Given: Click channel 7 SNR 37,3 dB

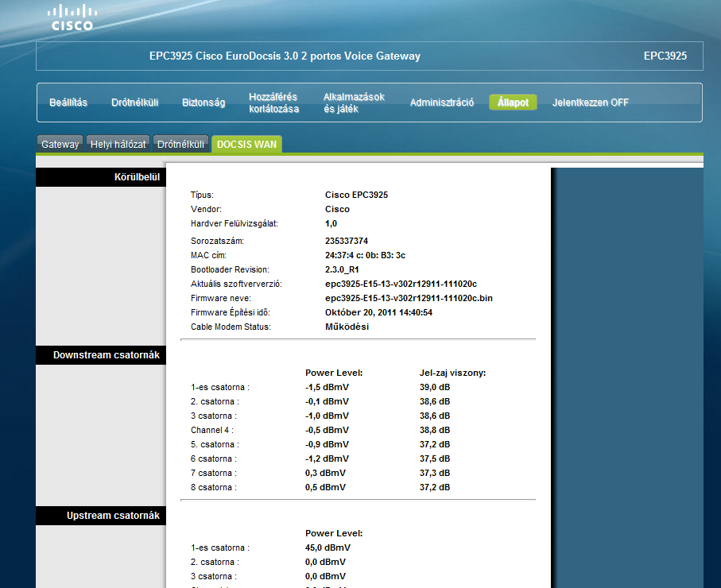Looking at the screenshot, I should point(435,473).
